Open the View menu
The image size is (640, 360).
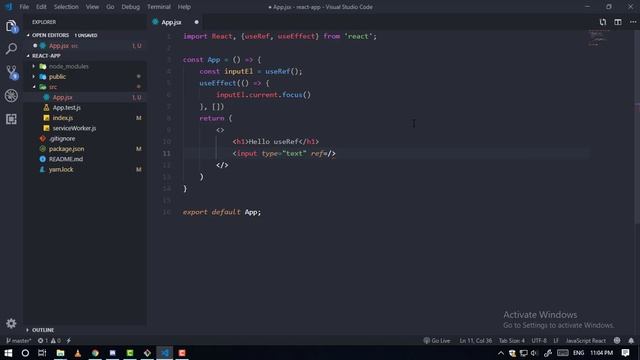coord(92,7)
